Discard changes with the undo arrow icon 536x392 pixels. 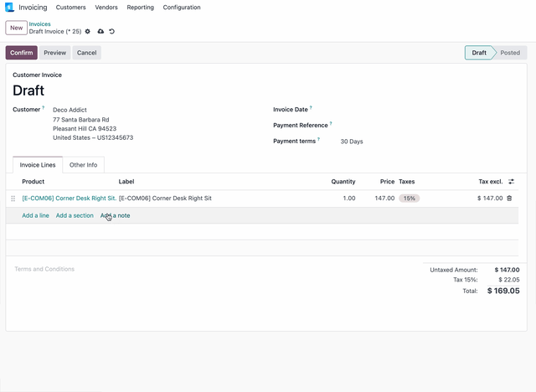pyautogui.click(x=111, y=32)
